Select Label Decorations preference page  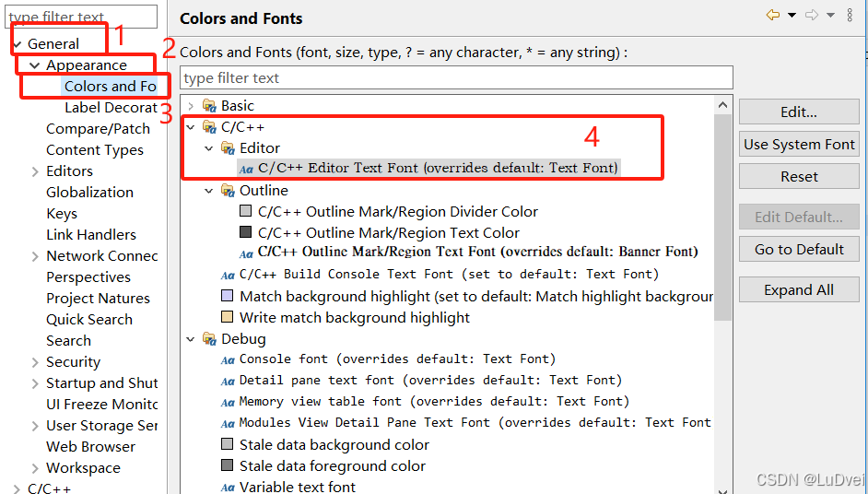pyautogui.click(x=111, y=108)
